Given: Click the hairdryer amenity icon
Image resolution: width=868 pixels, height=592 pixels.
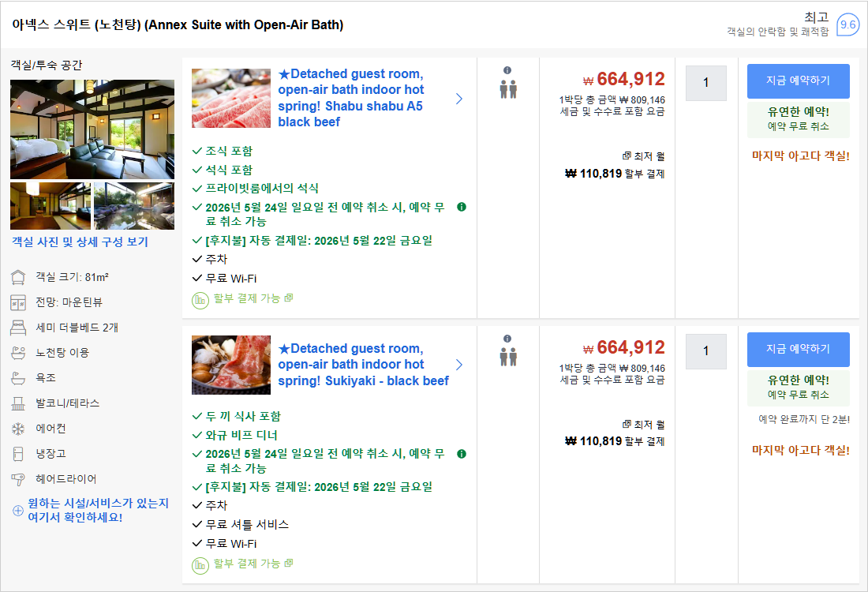Looking at the screenshot, I should pos(18,479).
